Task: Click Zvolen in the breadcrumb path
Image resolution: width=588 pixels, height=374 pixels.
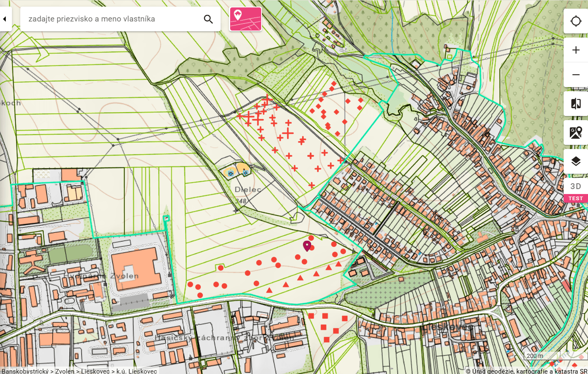Action: coord(65,371)
